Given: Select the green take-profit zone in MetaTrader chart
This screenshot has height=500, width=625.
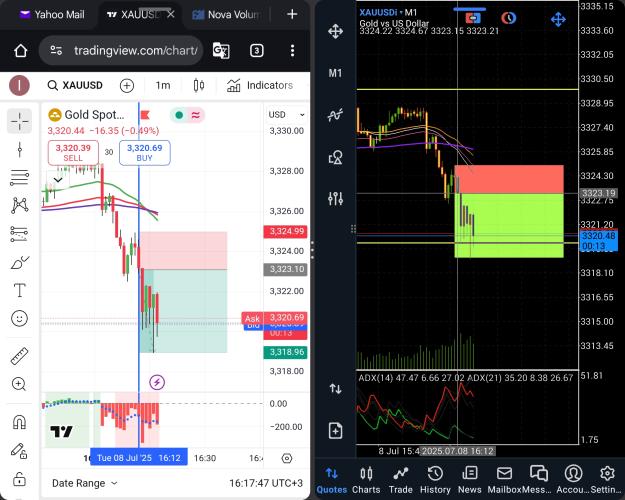Looking at the screenshot, I should pos(509,225).
